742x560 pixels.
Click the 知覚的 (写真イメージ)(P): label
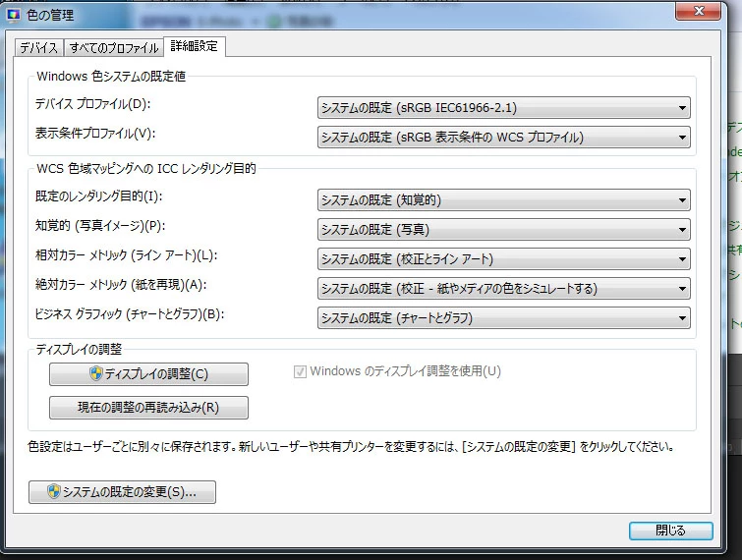coord(100,226)
